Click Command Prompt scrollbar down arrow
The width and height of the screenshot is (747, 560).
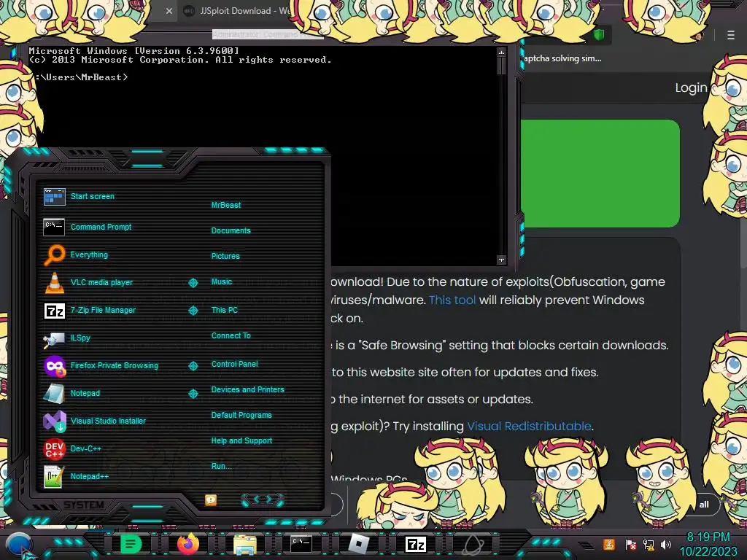point(501,260)
